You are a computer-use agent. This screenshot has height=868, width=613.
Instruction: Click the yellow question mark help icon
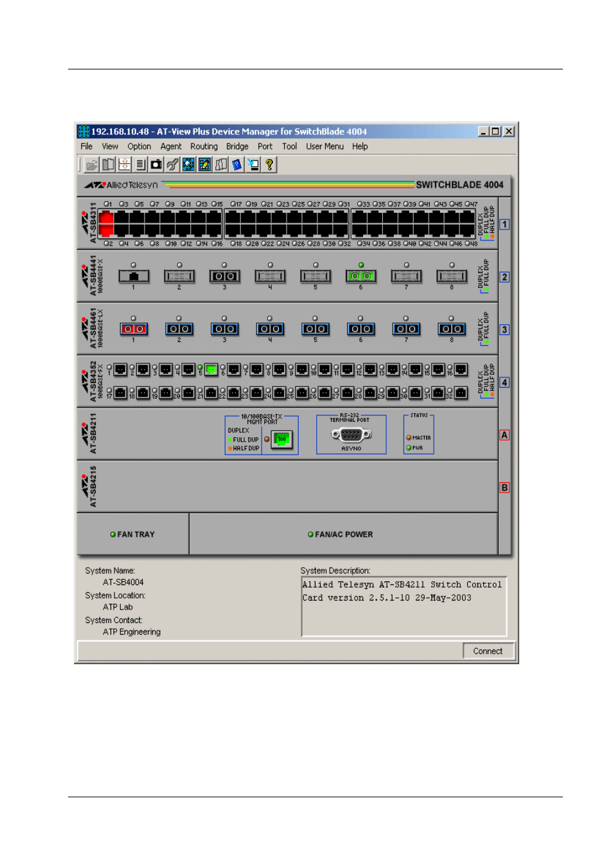point(269,165)
